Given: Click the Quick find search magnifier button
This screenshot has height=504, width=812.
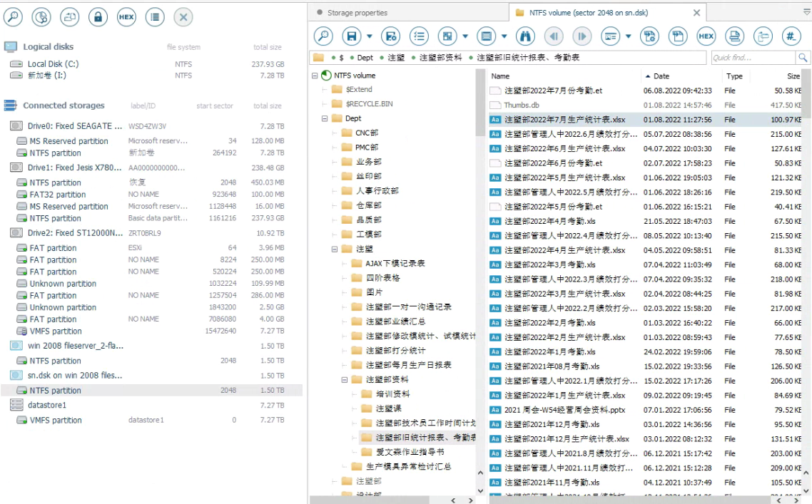Looking at the screenshot, I should tap(803, 58).
